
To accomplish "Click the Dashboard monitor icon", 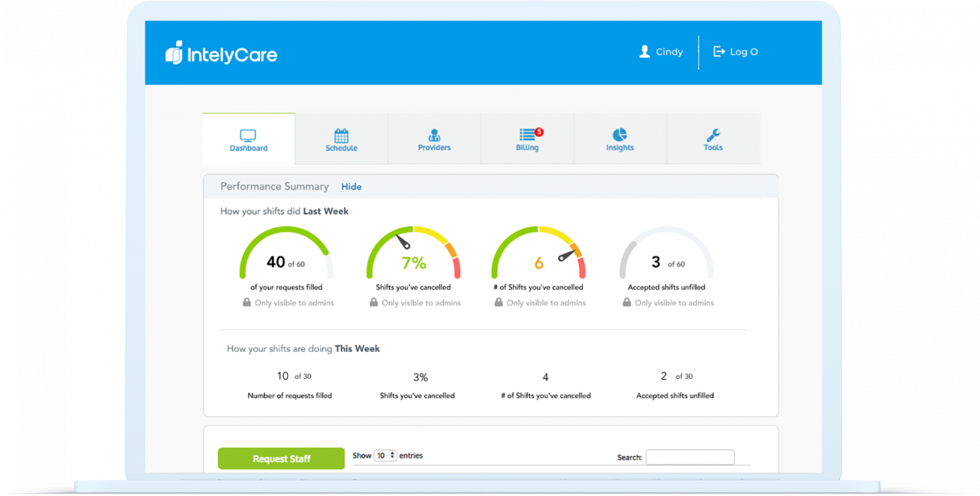I will pos(248,135).
